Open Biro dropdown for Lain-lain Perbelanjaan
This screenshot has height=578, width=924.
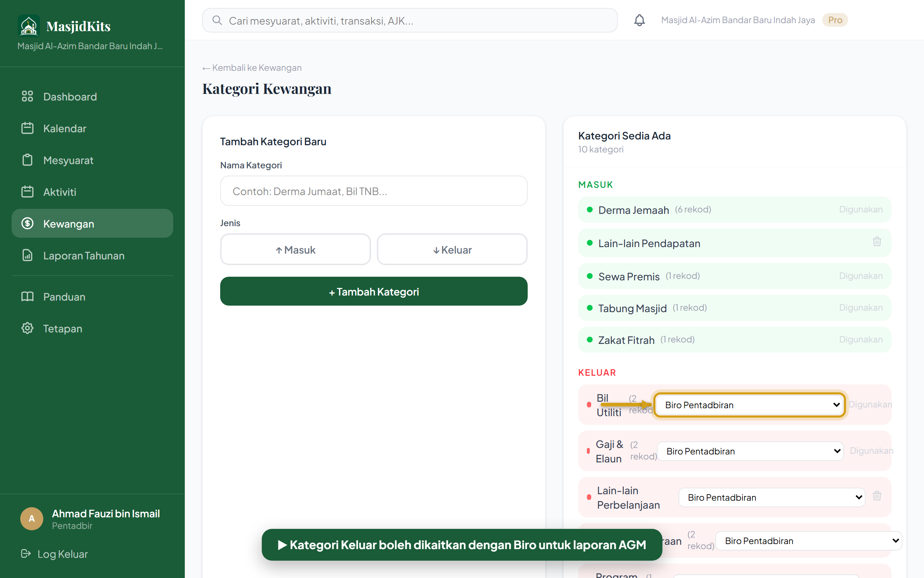pos(772,497)
